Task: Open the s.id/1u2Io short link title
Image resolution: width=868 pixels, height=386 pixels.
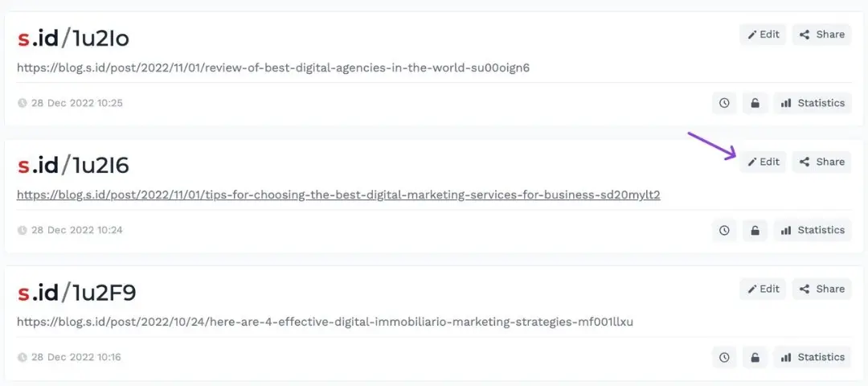Action: click(73, 38)
